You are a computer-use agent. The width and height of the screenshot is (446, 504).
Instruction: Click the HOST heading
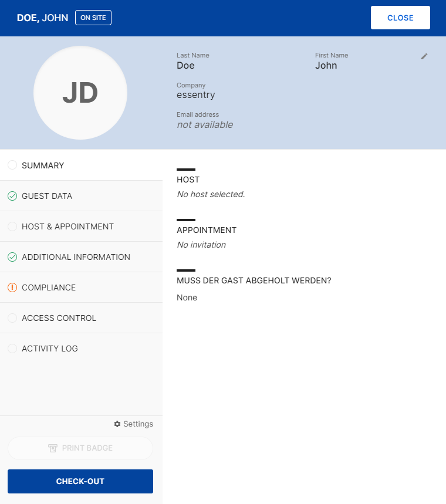188,180
